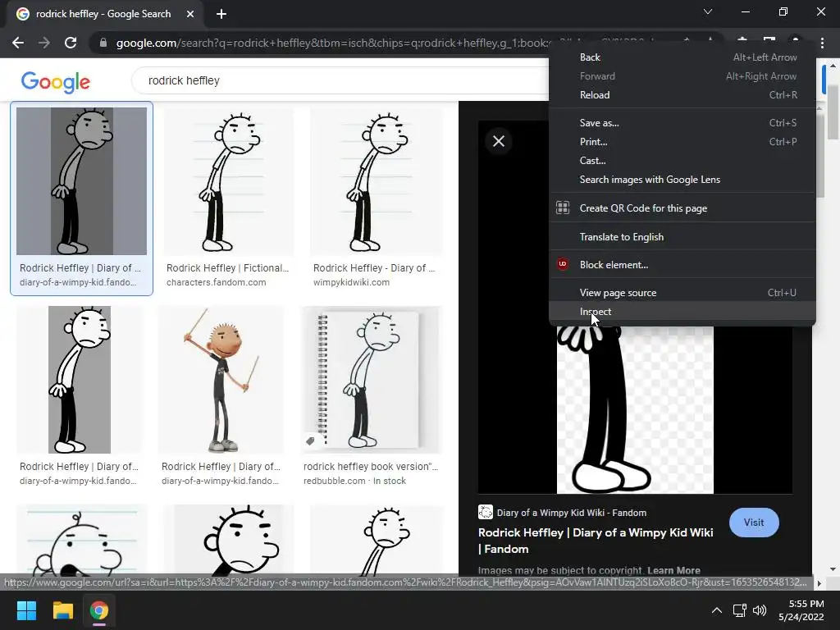Click Diary of a Wimpy Kid Wiki - Fandom source
Screen dimensions: 840x630
pos(572,513)
